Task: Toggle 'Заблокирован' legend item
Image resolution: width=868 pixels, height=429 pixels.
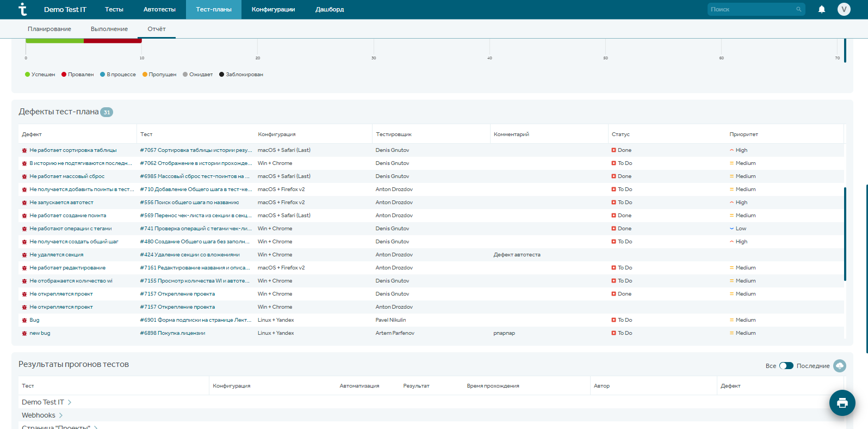Action: [x=241, y=75]
